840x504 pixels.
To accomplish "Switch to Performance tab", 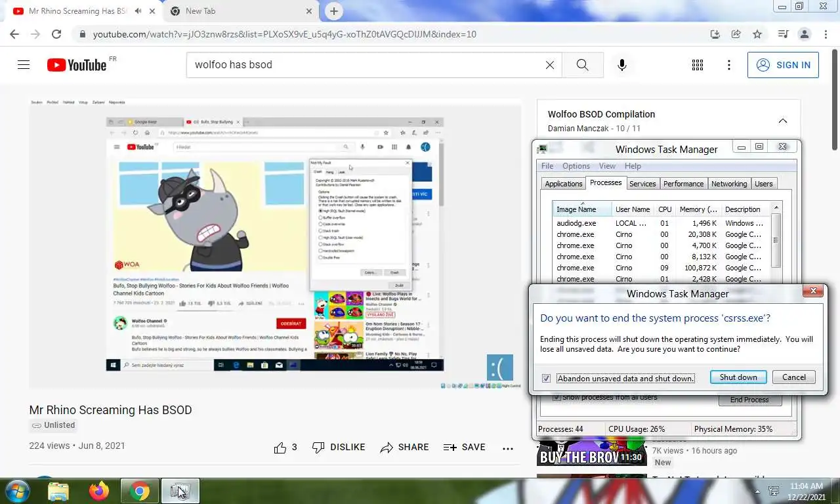I will point(683,184).
